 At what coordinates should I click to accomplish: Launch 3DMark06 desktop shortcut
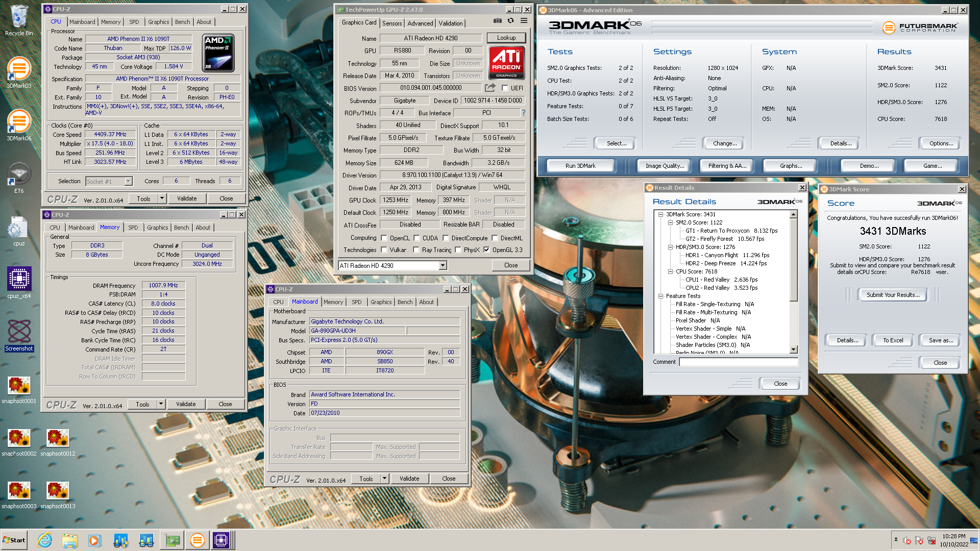click(19, 125)
